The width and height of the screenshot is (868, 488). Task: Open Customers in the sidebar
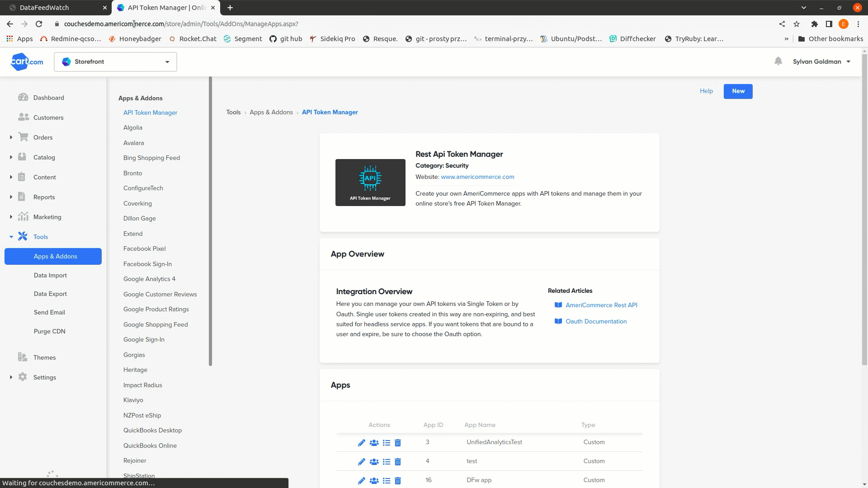(48, 117)
